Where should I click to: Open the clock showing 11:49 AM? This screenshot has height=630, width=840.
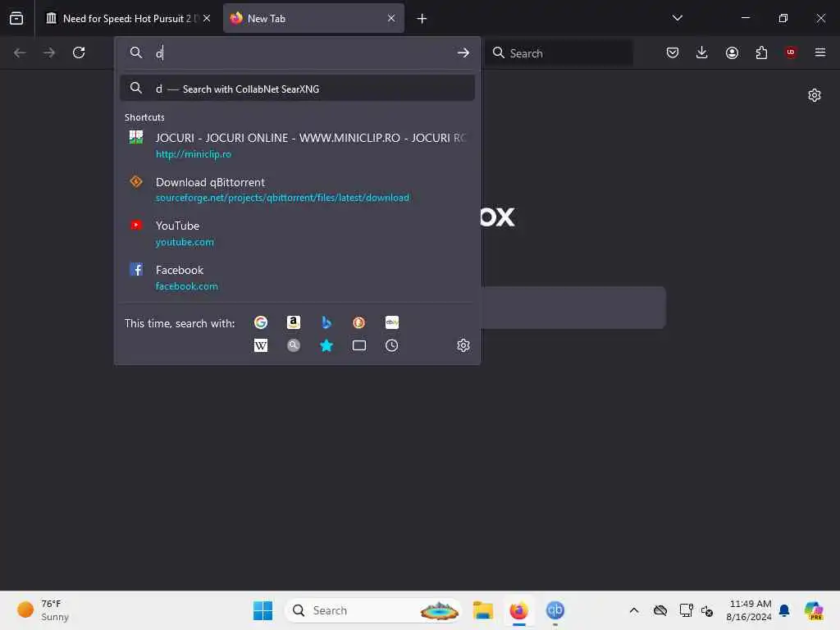click(749, 610)
